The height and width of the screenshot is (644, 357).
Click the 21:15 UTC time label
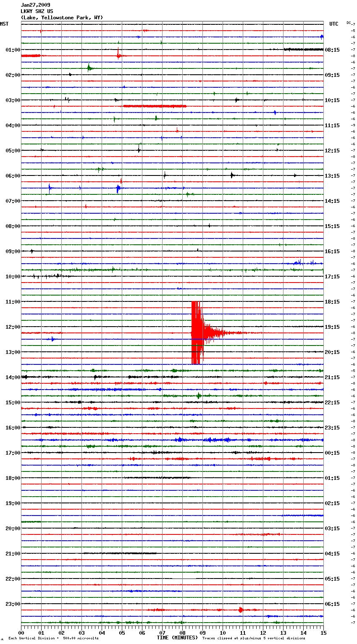(332, 377)
